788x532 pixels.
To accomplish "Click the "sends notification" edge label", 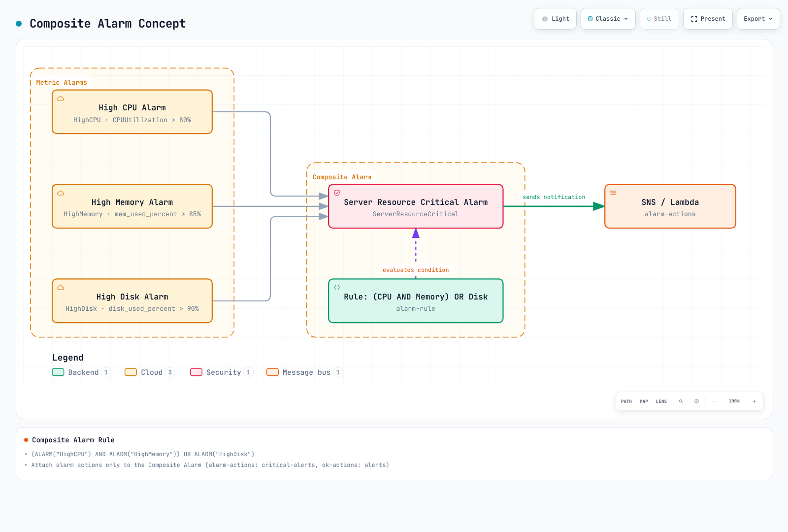I will click(x=554, y=197).
